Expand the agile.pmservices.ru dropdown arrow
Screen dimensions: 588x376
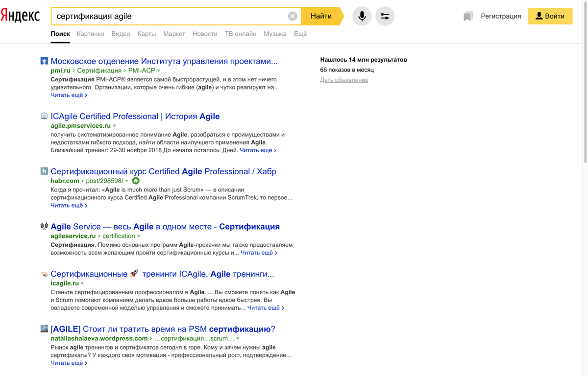pyautogui.click(x=115, y=126)
